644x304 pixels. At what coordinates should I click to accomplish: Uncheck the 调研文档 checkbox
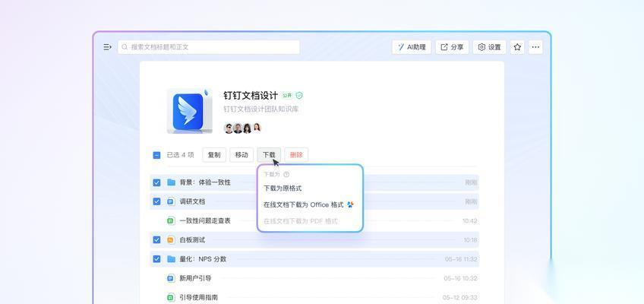click(x=156, y=201)
